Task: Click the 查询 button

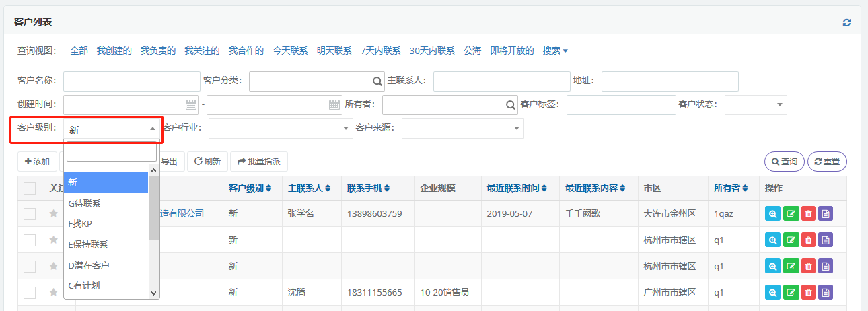Action: coord(784,162)
